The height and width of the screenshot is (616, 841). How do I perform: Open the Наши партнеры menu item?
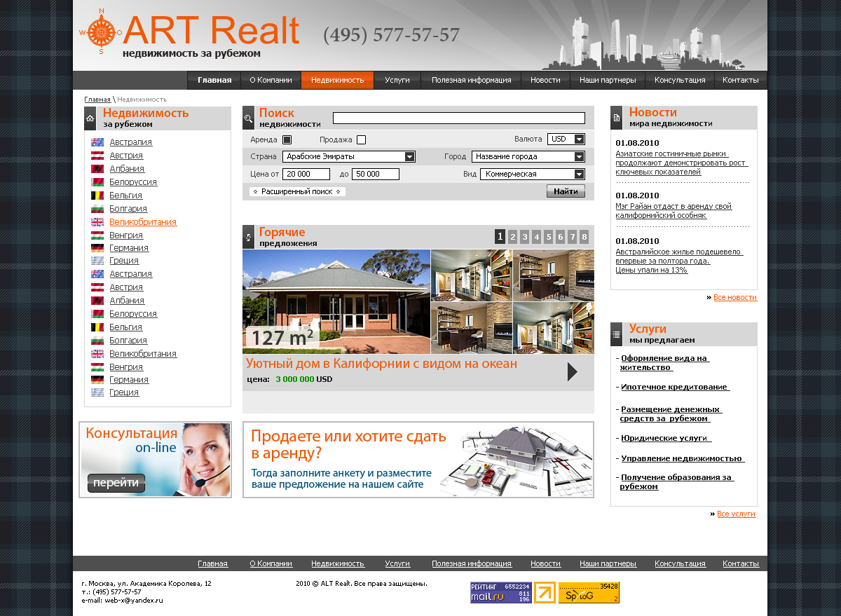pos(608,80)
